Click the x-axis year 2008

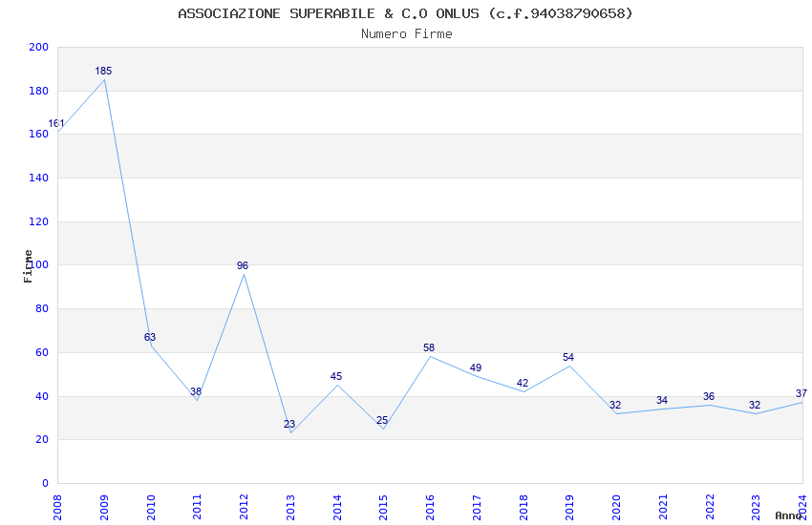coord(57,507)
